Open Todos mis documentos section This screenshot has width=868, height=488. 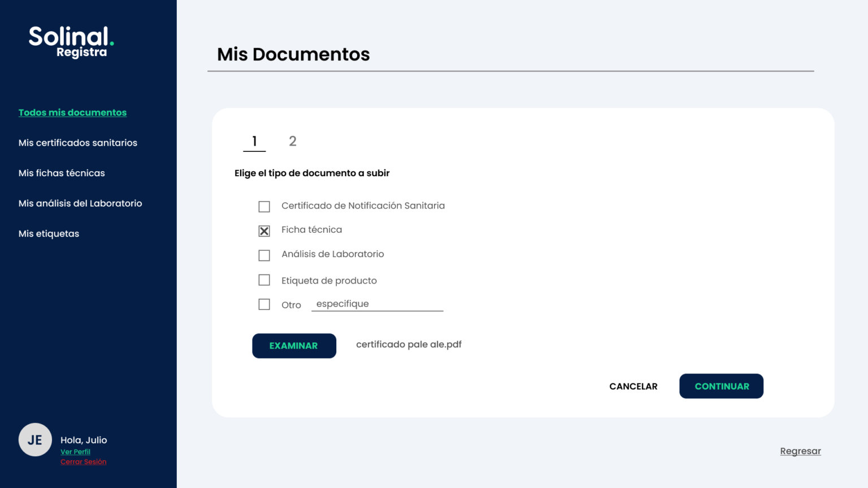point(72,112)
